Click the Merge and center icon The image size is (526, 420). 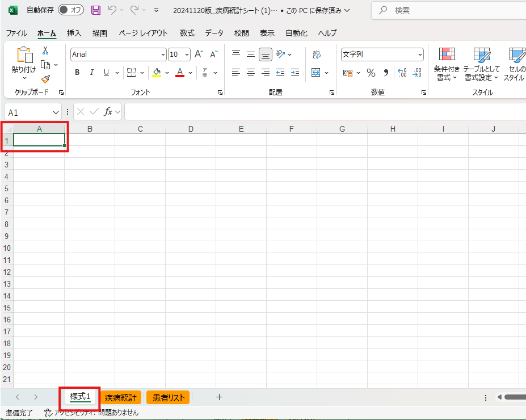(315, 73)
